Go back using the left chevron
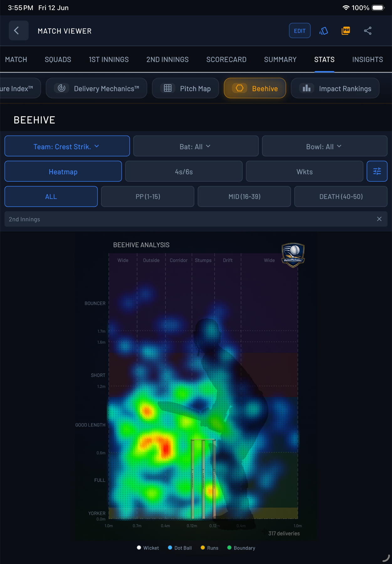This screenshot has height=564, width=392. tap(18, 31)
